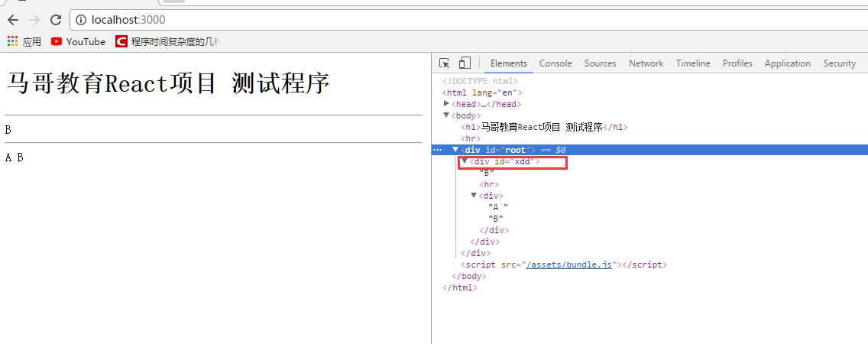Select the "A " text node
This screenshot has width=868, height=344.
coord(498,207)
